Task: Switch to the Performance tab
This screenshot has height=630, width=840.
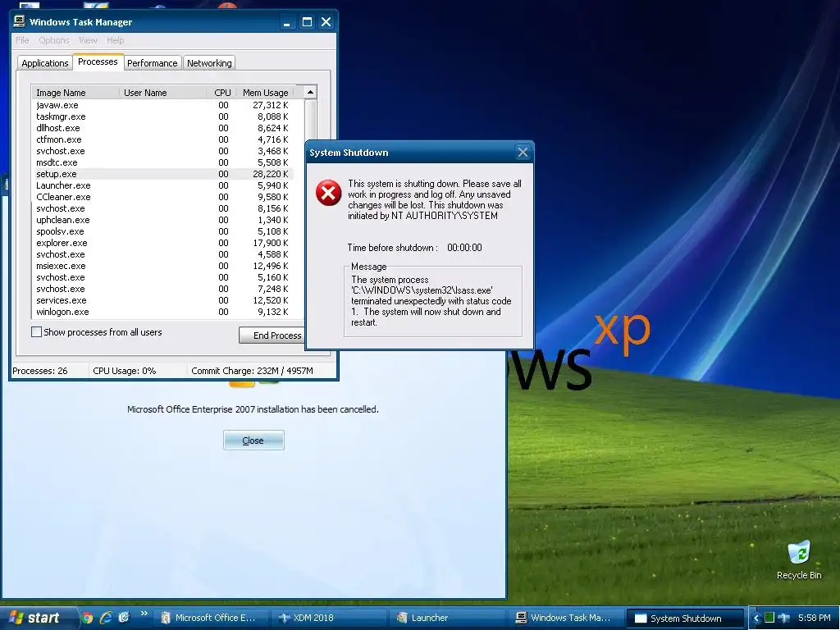Action: 152,63
